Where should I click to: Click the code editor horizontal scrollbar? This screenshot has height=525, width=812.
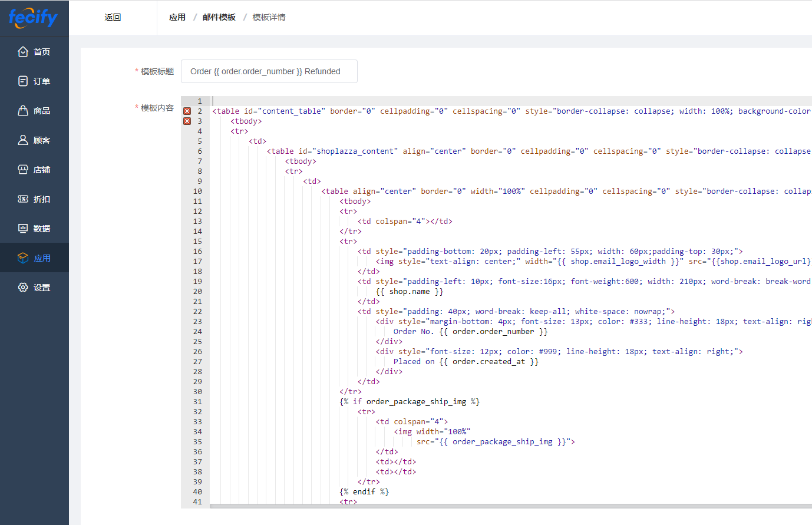coord(511,506)
